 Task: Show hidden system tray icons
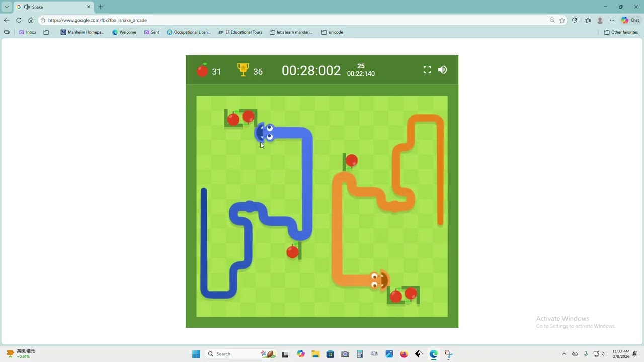point(564,354)
